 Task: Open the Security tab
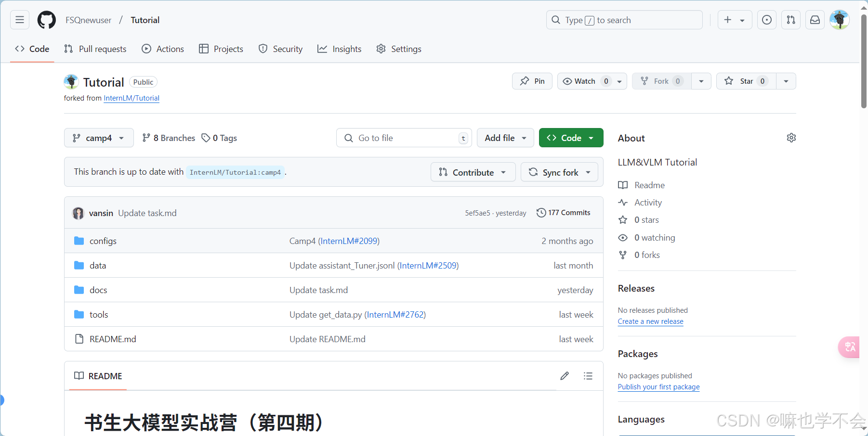coord(281,49)
